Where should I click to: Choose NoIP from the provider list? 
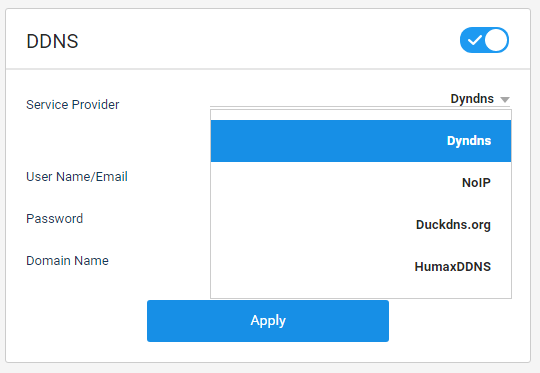(361, 183)
